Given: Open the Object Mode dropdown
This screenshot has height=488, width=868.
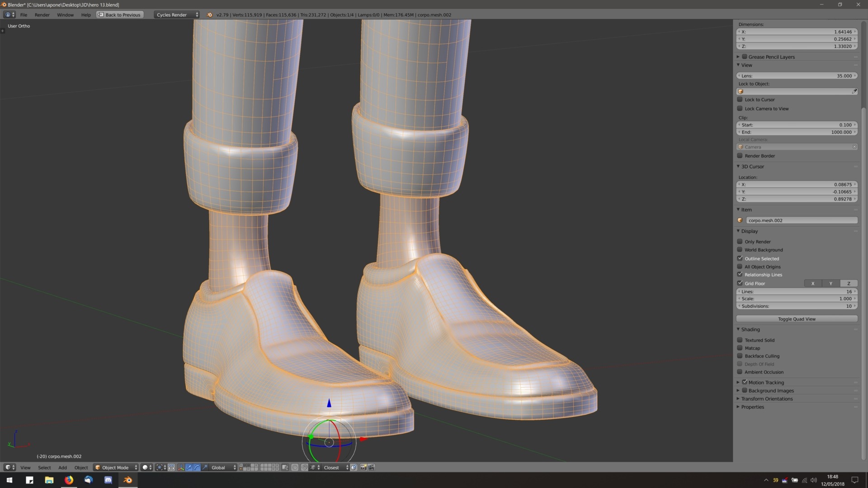Looking at the screenshot, I should pyautogui.click(x=116, y=467).
